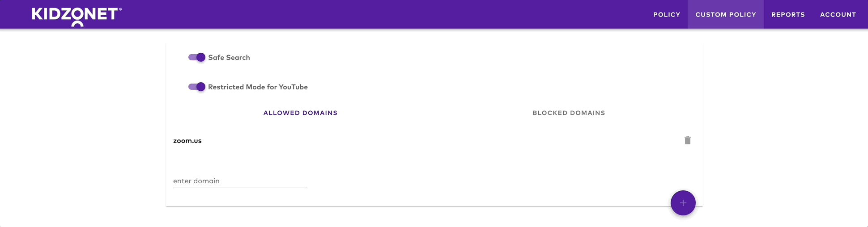The image size is (868, 227).
Task: Click the zoom.us domain entry text
Action: [187, 141]
